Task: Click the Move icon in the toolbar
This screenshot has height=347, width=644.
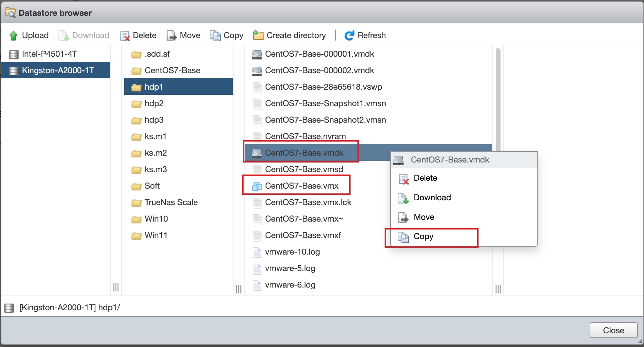Action: 171,35
